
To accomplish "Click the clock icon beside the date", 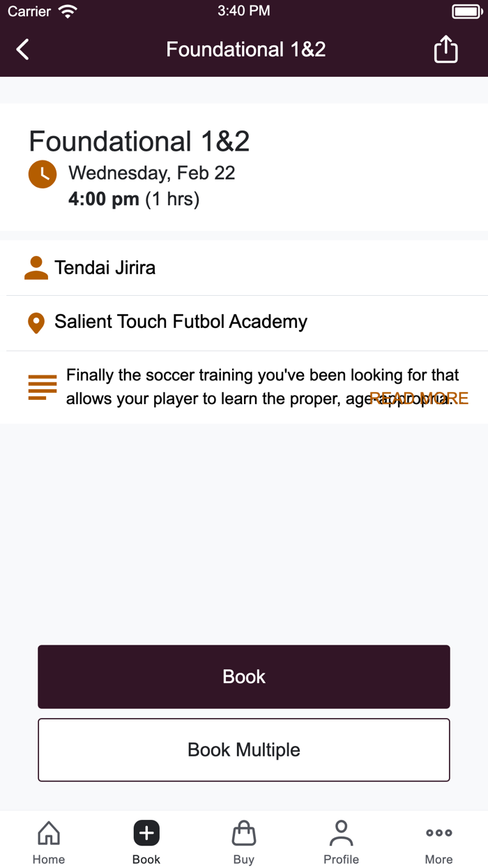I will coord(43,174).
